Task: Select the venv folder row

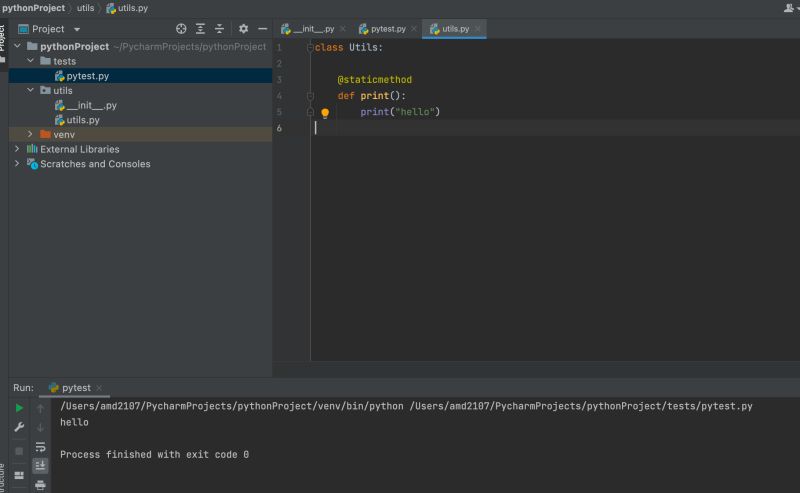Action: tap(140, 134)
